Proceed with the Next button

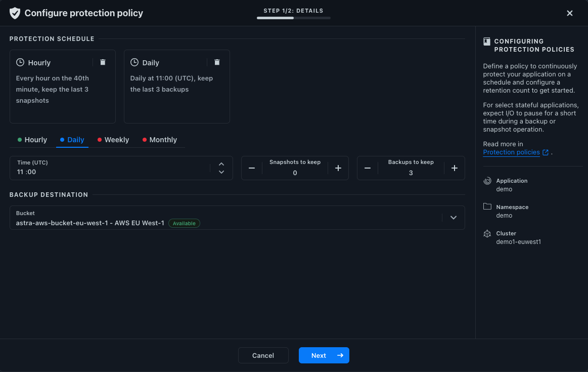(324, 355)
